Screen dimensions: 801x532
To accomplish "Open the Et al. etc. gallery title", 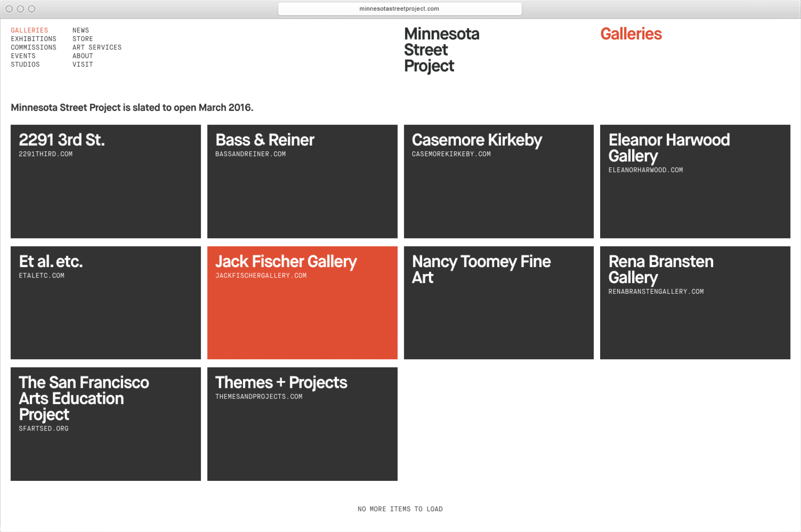I will pyautogui.click(x=51, y=261).
